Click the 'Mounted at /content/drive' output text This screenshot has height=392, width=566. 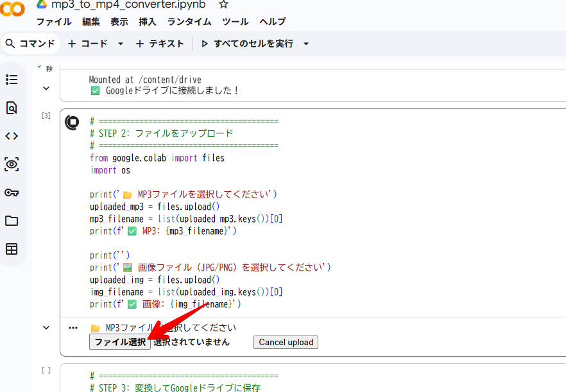click(x=145, y=80)
